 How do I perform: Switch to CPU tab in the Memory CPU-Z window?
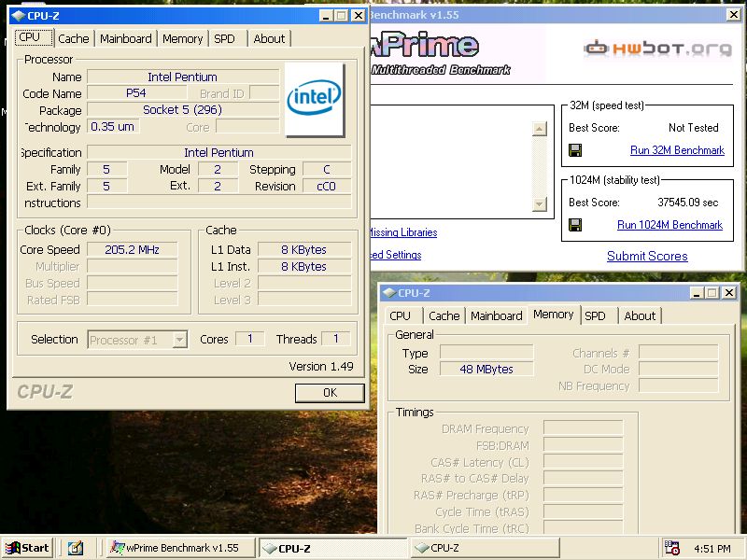pos(403,315)
